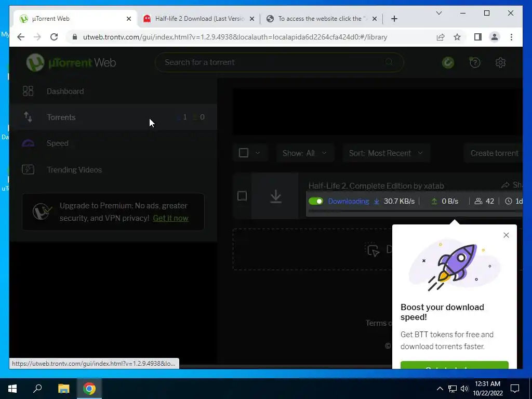532x399 pixels.
Task: Close the µTorrent Web tab
Action: pos(129,19)
